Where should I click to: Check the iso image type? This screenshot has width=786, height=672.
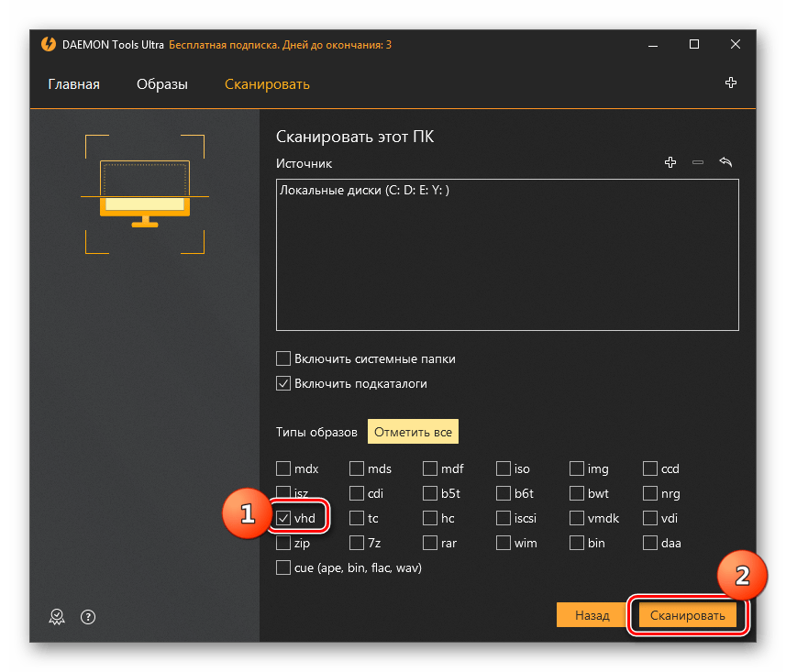coord(504,468)
